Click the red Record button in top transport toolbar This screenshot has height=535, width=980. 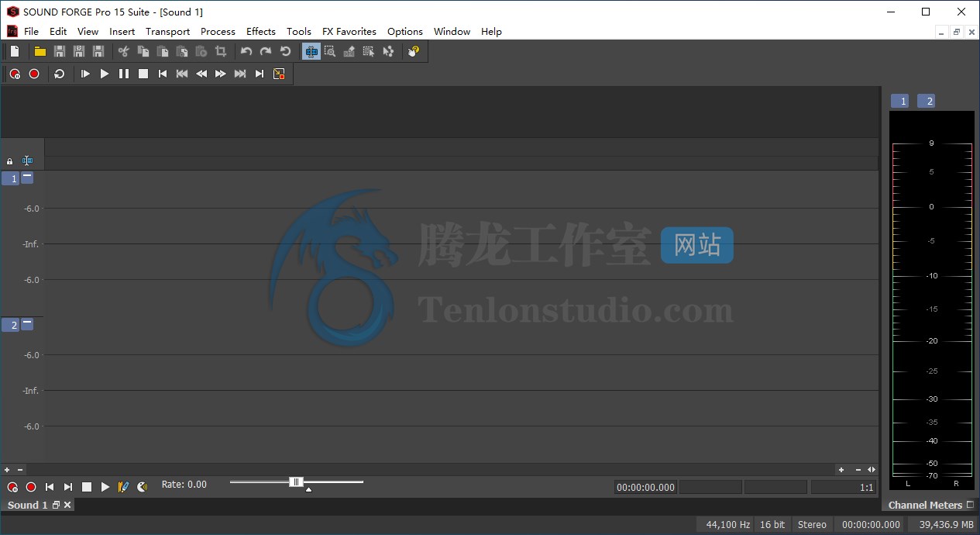point(34,74)
